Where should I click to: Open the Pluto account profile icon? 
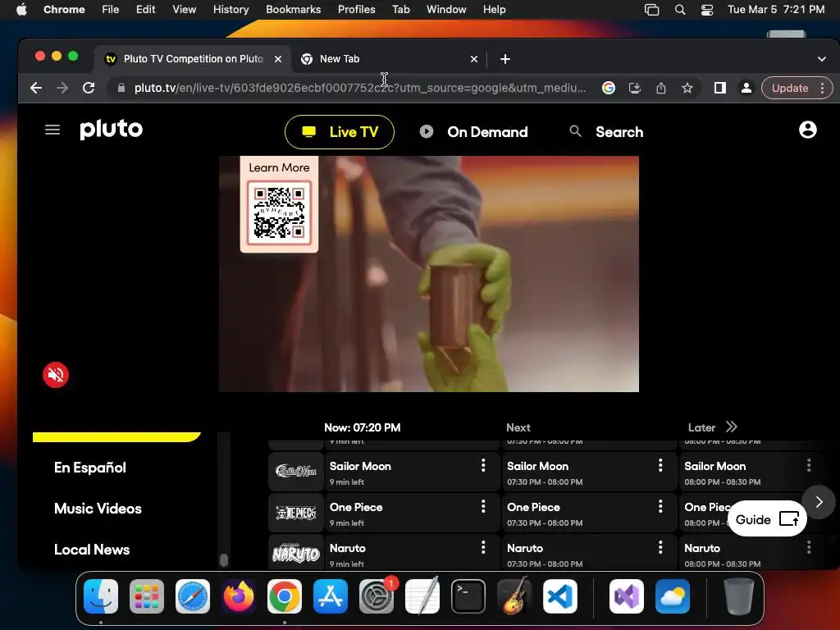click(807, 130)
